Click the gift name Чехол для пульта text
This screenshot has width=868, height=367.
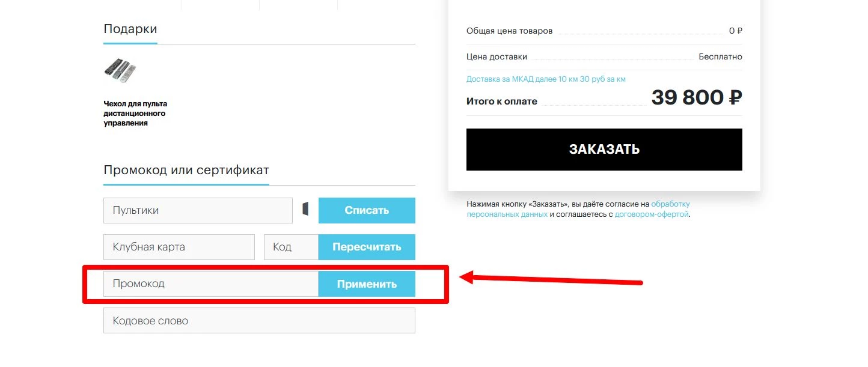tap(135, 114)
